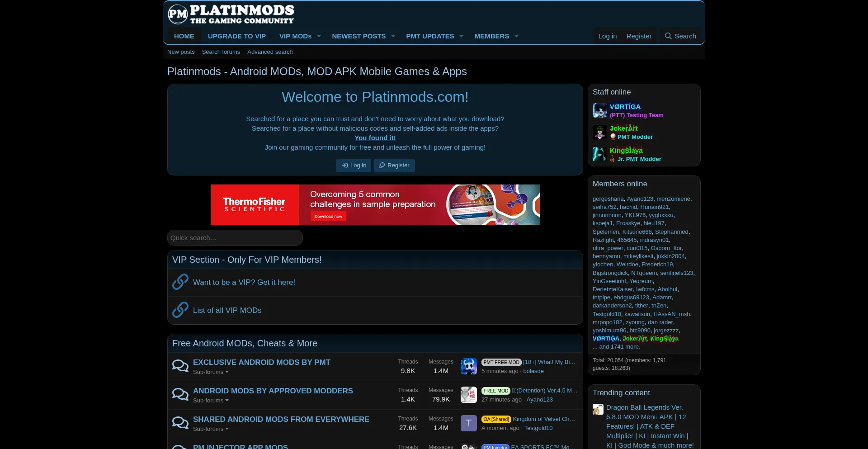Open ANDROID MODS BY APPROVED MODDERS forum

(x=273, y=391)
